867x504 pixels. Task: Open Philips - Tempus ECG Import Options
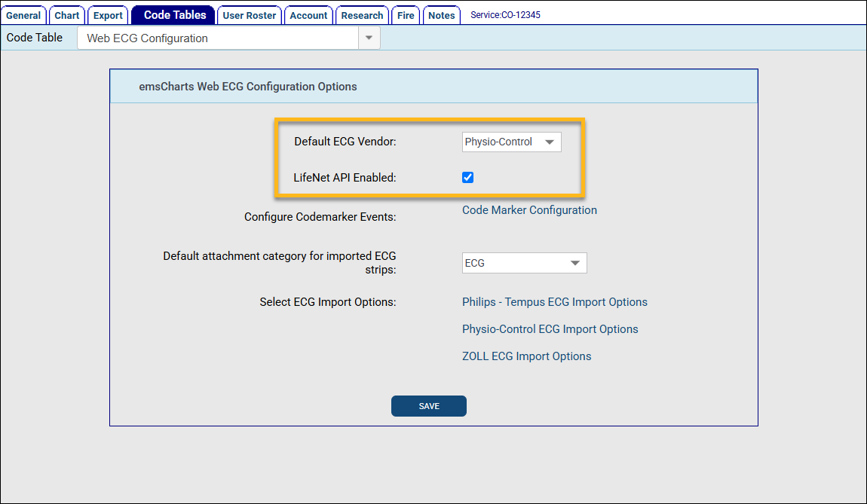[554, 302]
